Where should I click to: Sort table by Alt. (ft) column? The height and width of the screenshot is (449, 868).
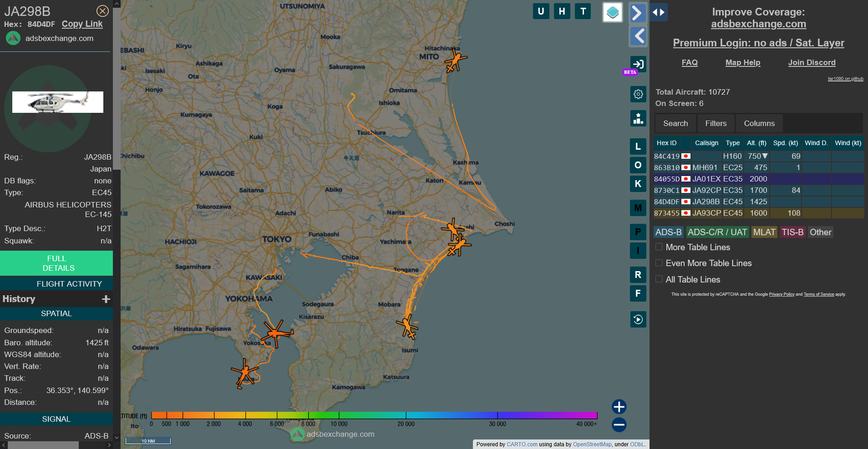756,143
